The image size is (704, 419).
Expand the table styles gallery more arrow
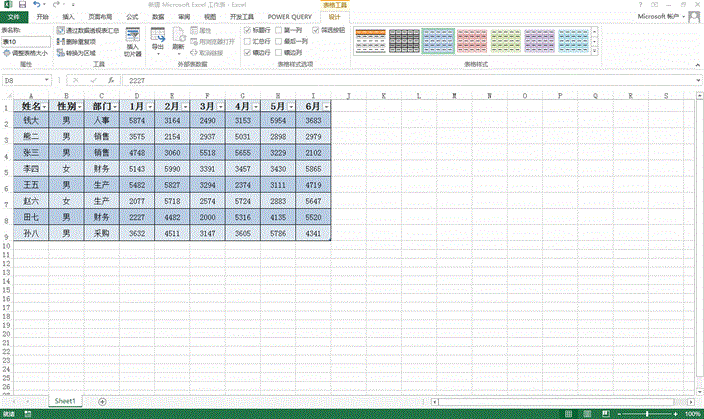(595, 52)
